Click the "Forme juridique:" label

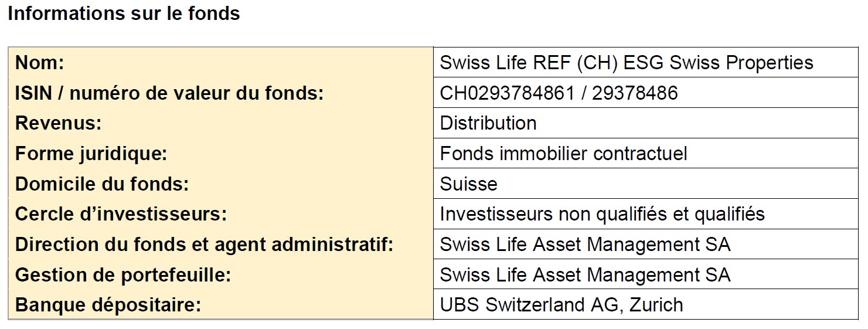(91, 154)
